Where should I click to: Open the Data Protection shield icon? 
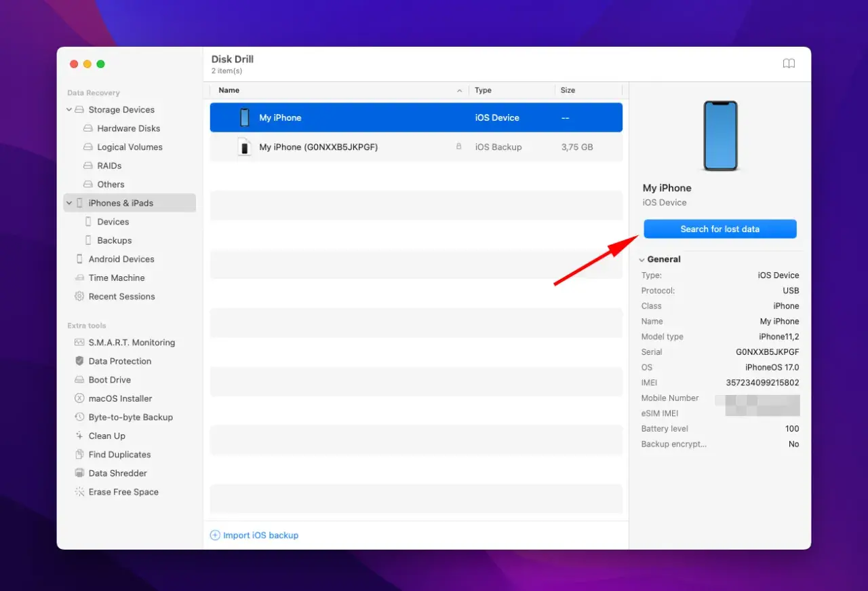pos(79,361)
